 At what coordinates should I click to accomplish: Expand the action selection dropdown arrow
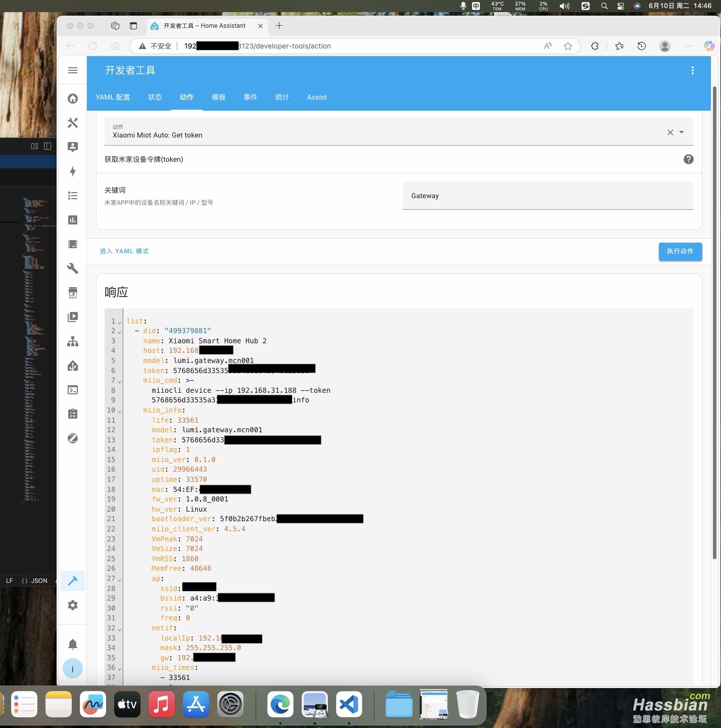682,132
